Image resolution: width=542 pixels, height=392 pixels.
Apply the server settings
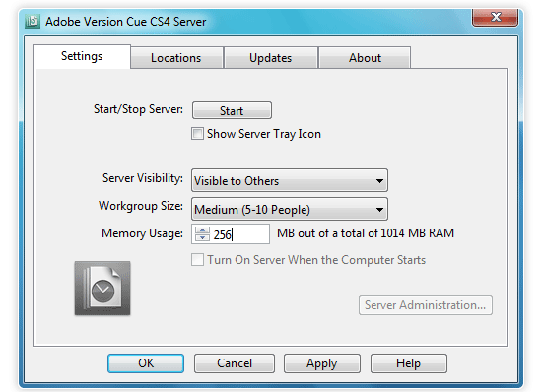coord(322,363)
